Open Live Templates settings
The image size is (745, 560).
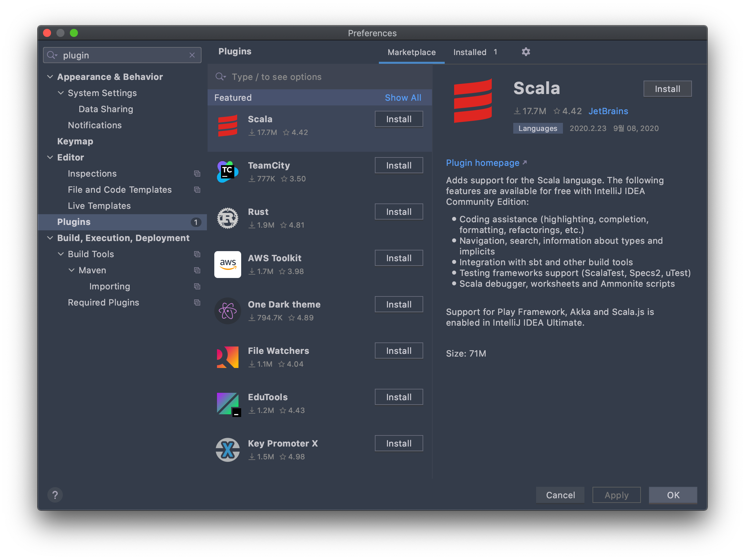tap(99, 206)
